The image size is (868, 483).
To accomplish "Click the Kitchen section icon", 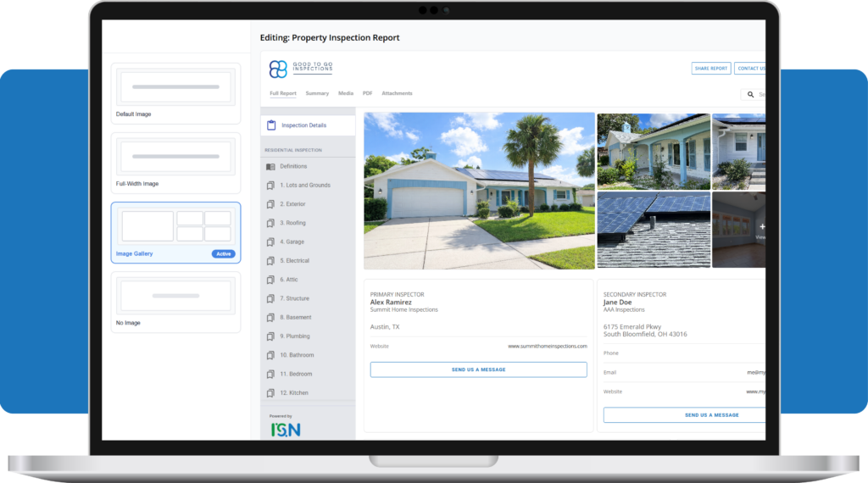I will (270, 393).
